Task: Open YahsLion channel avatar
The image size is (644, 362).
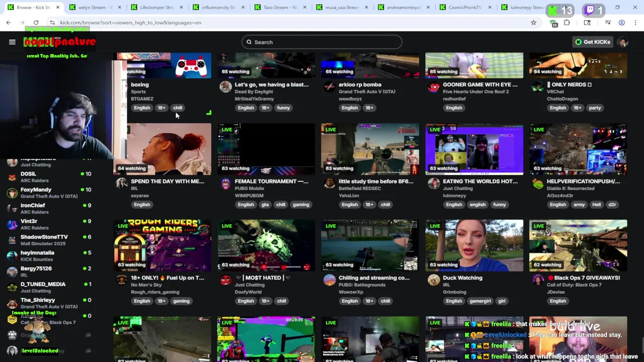Action: pos(330,184)
